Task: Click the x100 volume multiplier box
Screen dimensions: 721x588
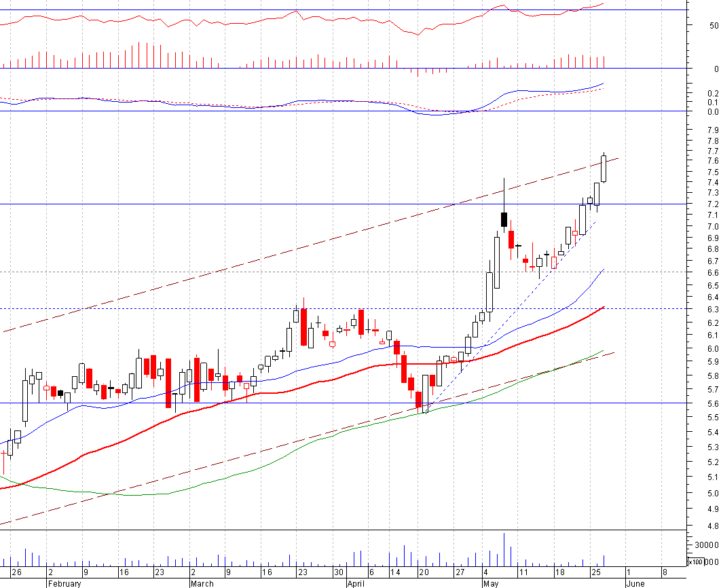Action: [695, 562]
